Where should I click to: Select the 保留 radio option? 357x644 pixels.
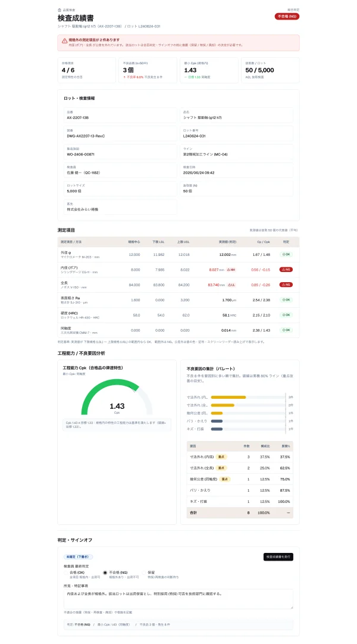(144, 572)
